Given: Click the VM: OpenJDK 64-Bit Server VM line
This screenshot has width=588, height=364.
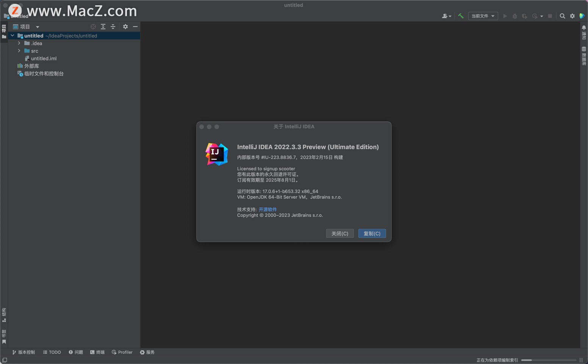Looking at the screenshot, I should 289,197.
